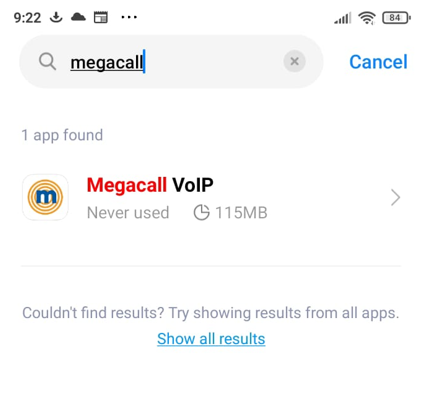Tap the download status bar icon

(x=56, y=17)
